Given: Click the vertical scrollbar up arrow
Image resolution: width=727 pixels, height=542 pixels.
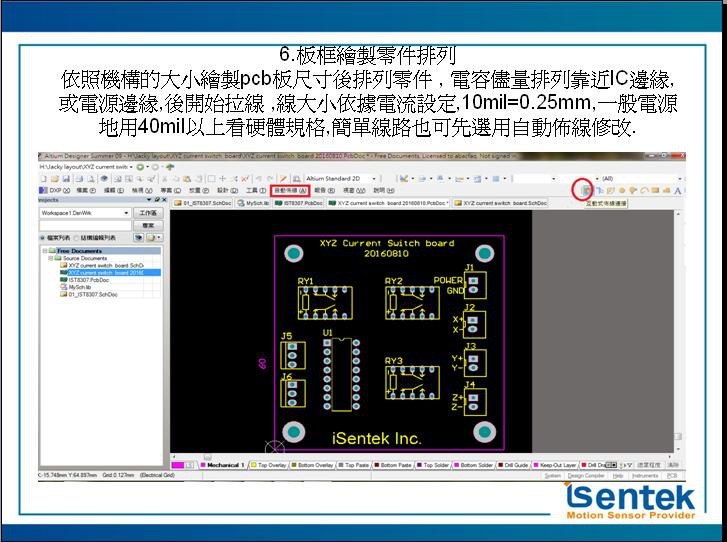Looking at the screenshot, I should coord(678,214).
